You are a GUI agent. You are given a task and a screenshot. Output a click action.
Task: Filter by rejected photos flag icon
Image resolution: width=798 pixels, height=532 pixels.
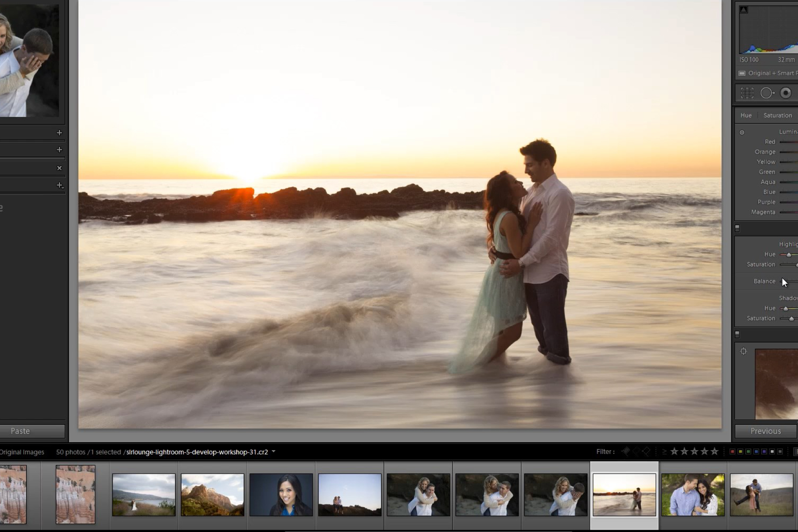pyautogui.click(x=646, y=451)
